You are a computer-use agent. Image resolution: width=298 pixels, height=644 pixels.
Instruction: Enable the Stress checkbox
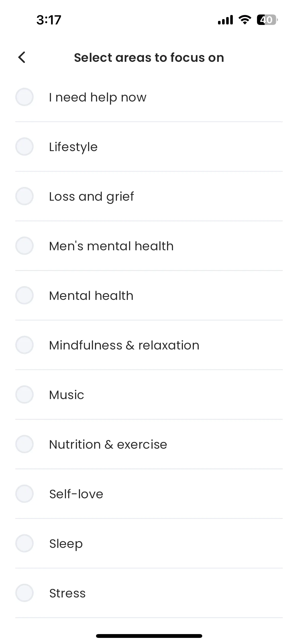[24, 593]
